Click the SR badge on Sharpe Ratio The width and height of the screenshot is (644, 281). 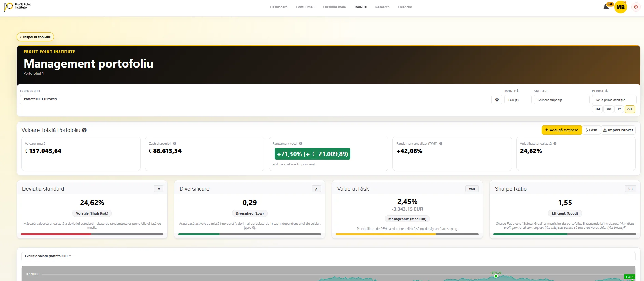pos(630,189)
